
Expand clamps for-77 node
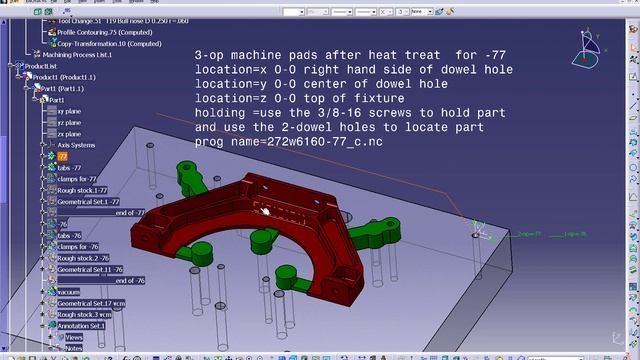(x=42, y=179)
